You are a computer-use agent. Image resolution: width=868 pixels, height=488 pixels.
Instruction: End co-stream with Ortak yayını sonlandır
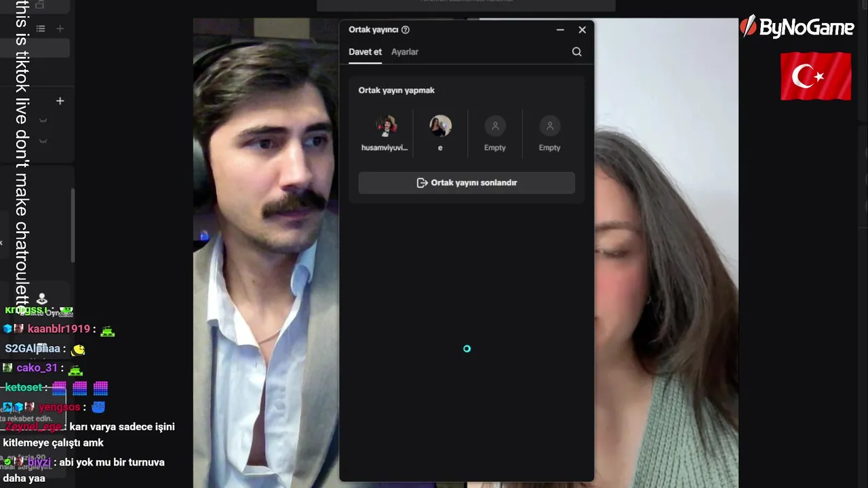point(467,182)
